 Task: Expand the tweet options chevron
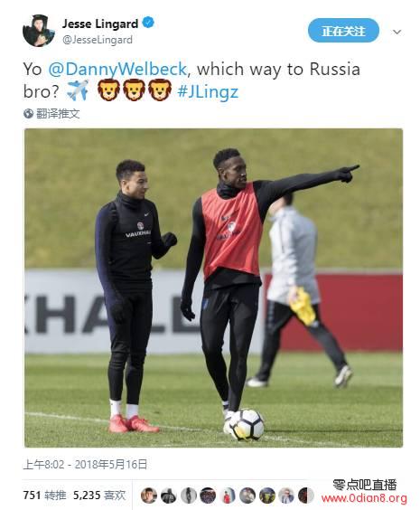pyautogui.click(x=397, y=32)
